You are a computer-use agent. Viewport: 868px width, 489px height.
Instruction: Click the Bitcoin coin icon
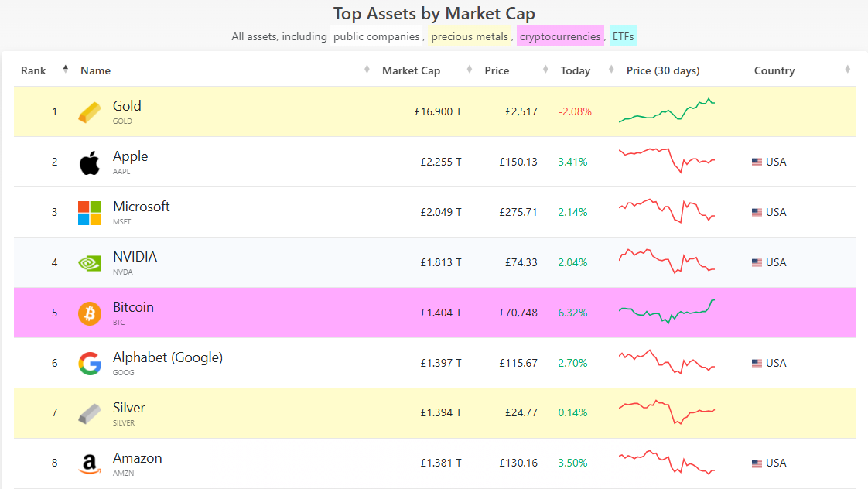(x=89, y=313)
